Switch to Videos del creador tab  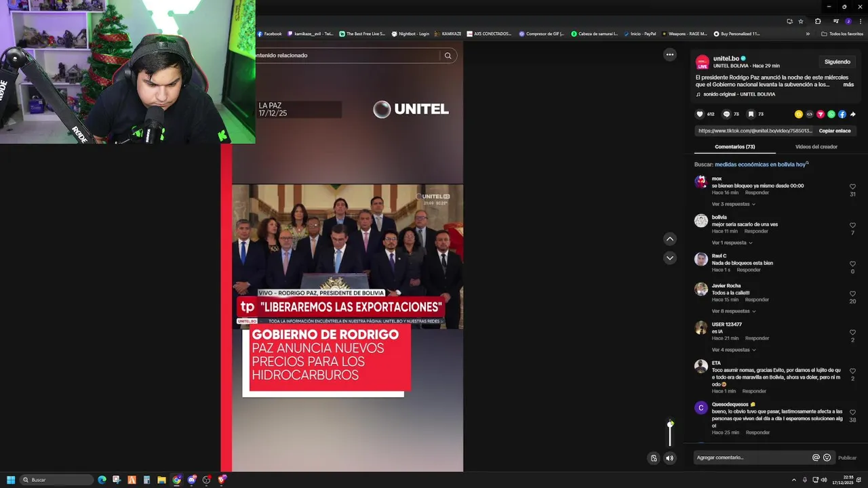[816, 146]
